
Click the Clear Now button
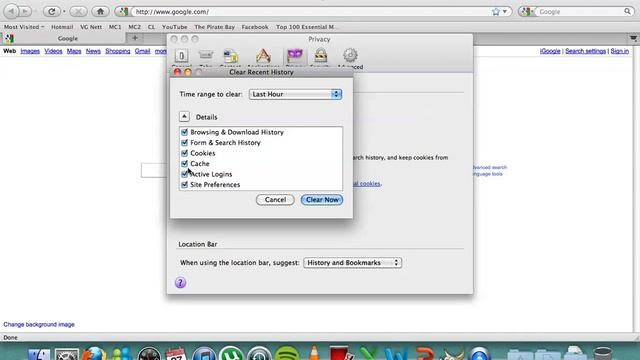coord(322,200)
